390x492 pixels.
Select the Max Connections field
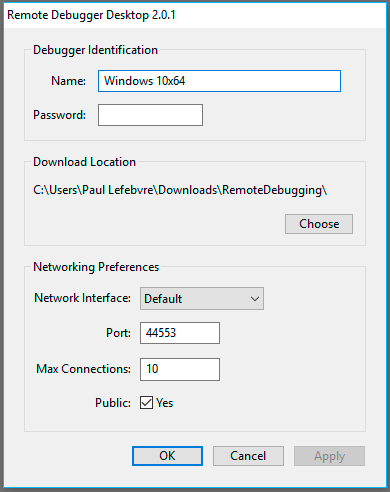pos(180,369)
